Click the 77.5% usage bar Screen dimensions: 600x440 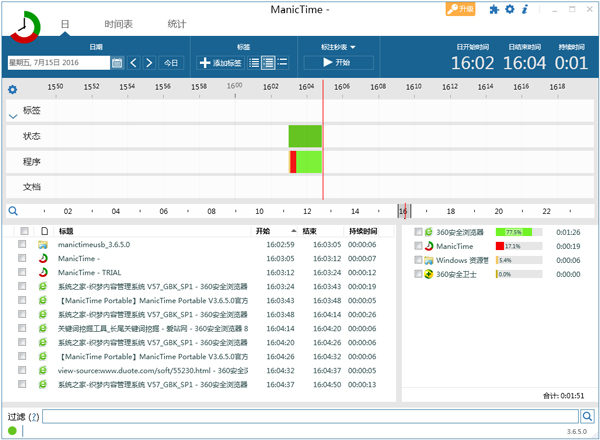(514, 232)
